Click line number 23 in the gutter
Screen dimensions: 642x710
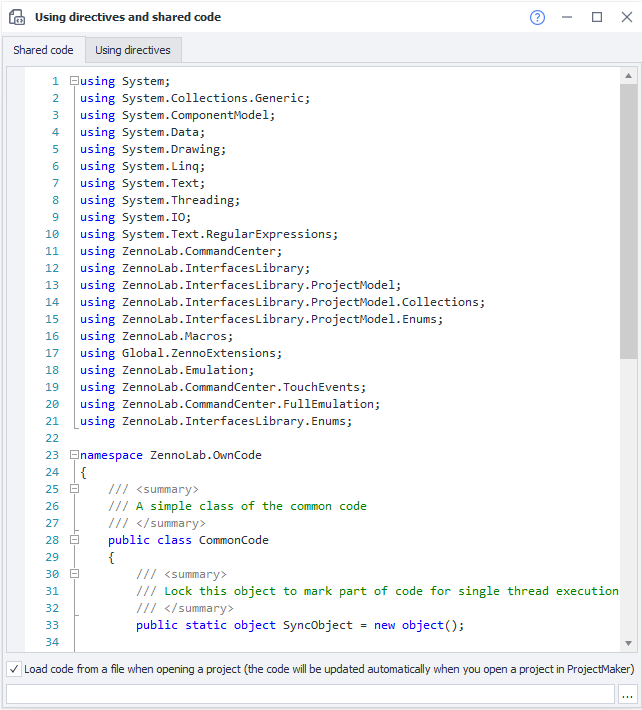click(x=53, y=455)
